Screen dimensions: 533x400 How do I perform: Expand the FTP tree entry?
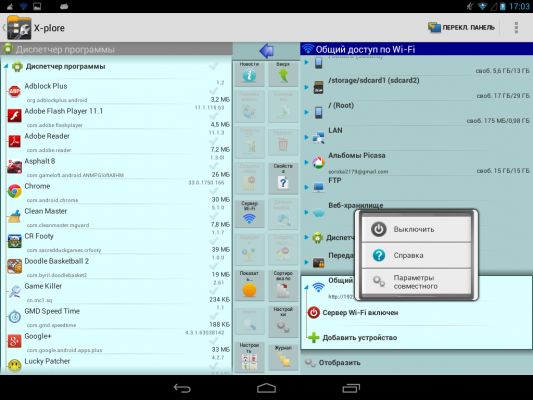tap(306, 187)
